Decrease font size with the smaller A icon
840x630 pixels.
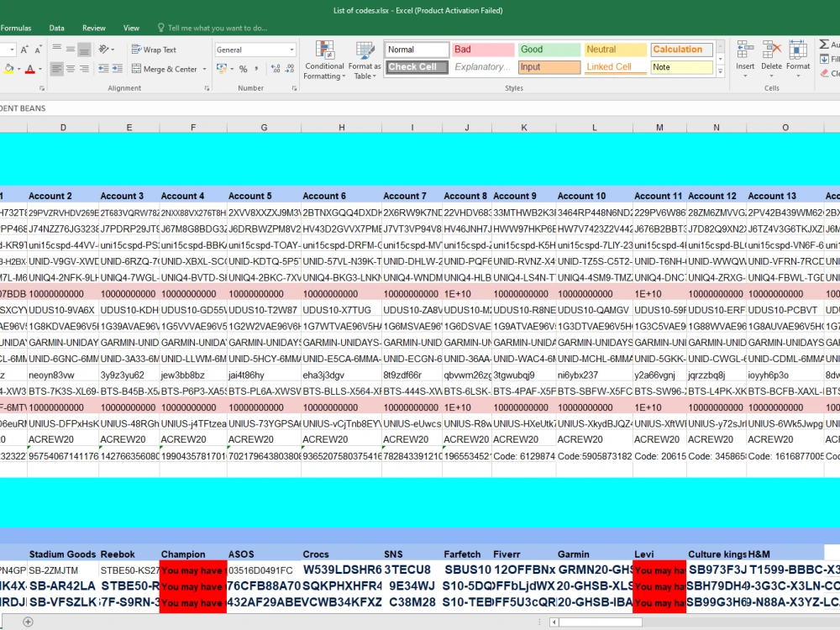(38, 50)
